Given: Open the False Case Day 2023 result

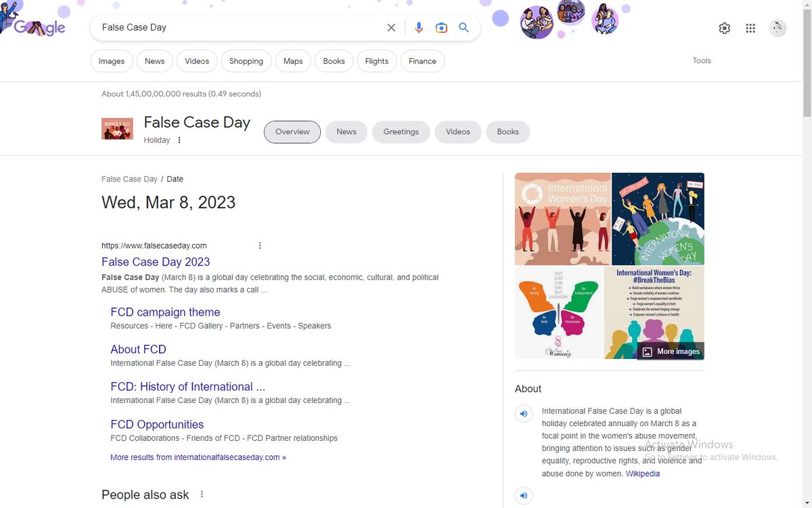Looking at the screenshot, I should tap(156, 262).
